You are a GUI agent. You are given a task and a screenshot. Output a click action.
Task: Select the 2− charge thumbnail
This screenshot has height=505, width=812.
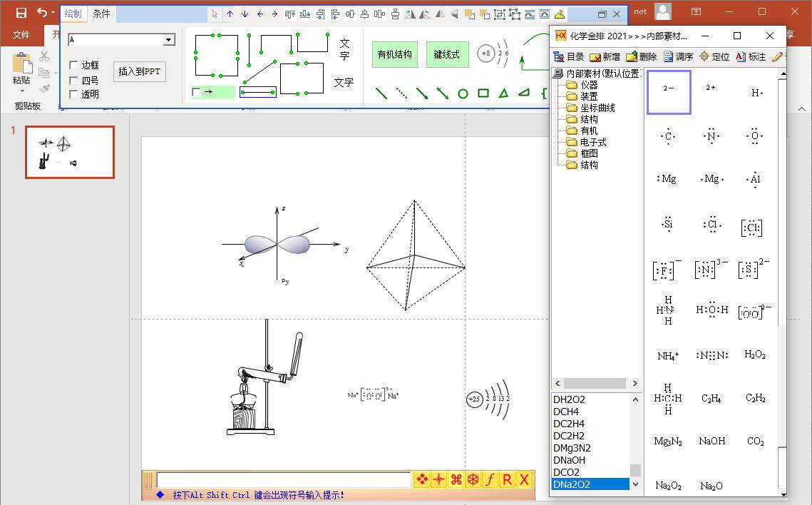point(669,92)
